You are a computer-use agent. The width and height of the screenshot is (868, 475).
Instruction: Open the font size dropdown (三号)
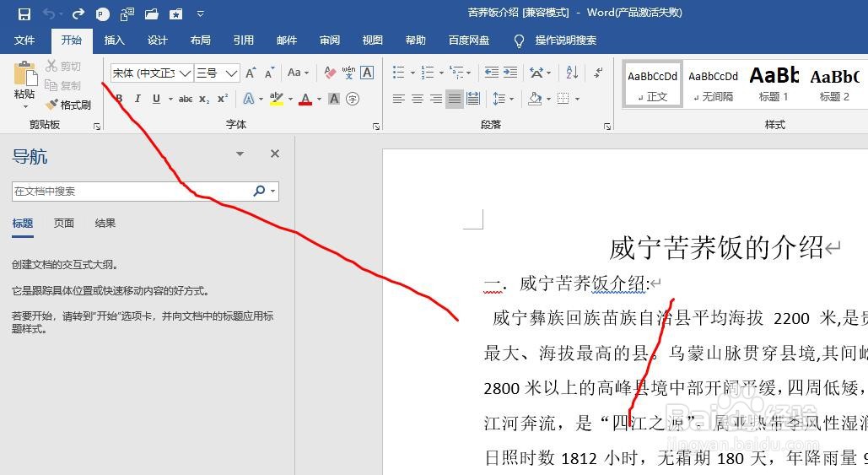(x=232, y=73)
